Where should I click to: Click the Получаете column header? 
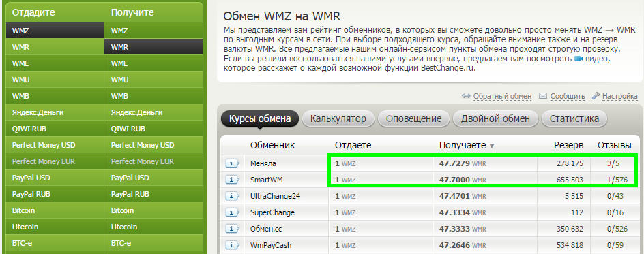click(x=463, y=146)
